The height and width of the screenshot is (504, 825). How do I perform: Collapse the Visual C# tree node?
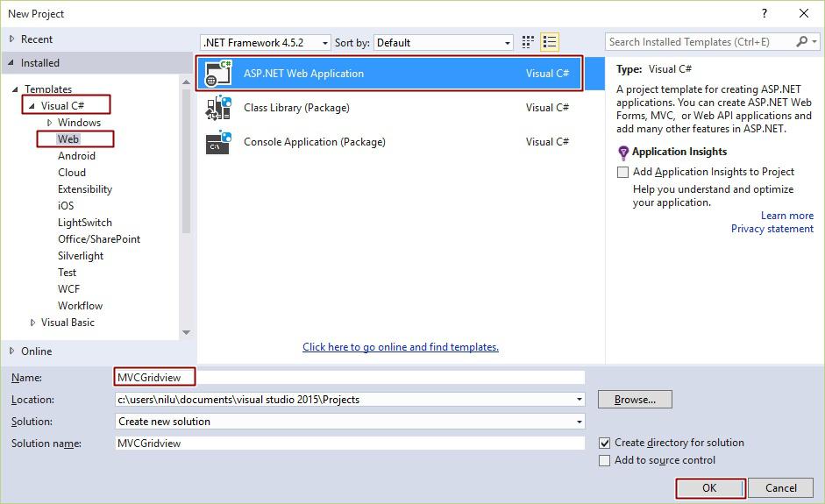click(x=32, y=106)
